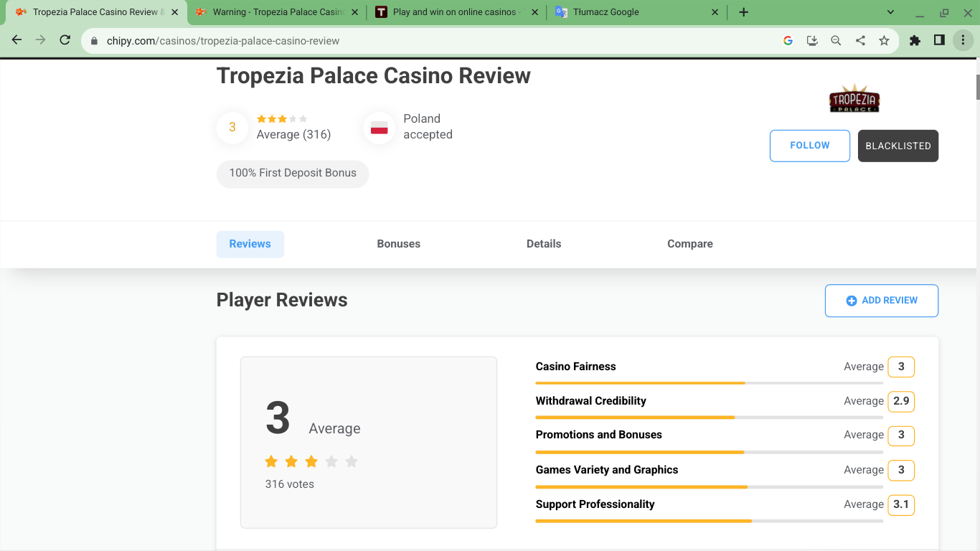980x551 pixels.
Task: Click the Casino Fairness rating bar
Action: [x=709, y=383]
